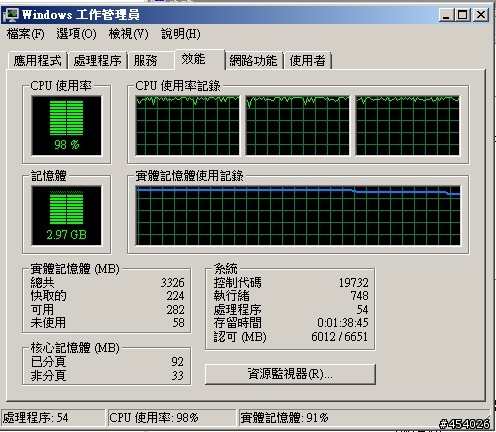The image size is (496, 432).
Task: Click the Task Manager title bar icon
Action: click(11, 15)
